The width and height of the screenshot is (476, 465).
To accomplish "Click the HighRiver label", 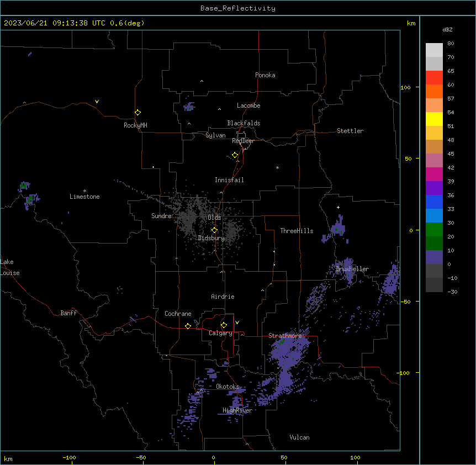I will pyautogui.click(x=237, y=410).
